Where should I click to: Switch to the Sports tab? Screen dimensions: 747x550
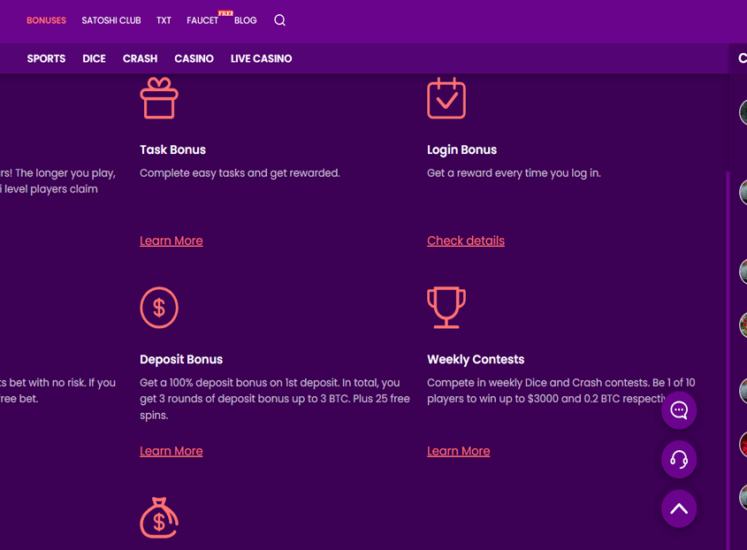coord(46,59)
